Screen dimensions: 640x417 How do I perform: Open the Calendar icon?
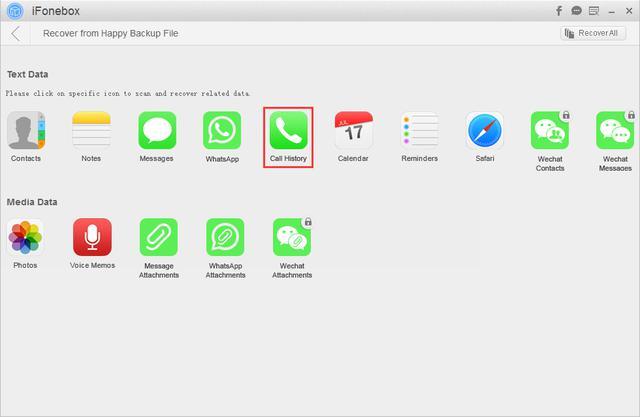tap(353, 130)
